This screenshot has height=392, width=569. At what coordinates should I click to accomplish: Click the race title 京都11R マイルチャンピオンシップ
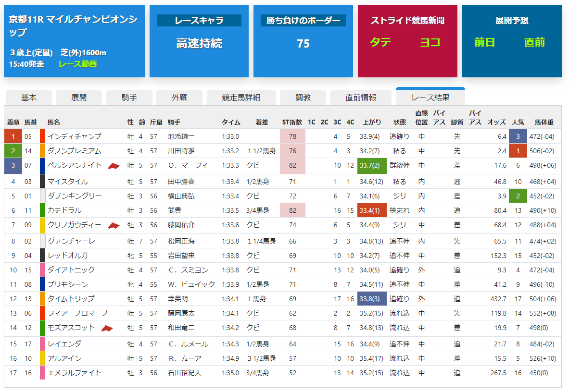tap(73, 25)
